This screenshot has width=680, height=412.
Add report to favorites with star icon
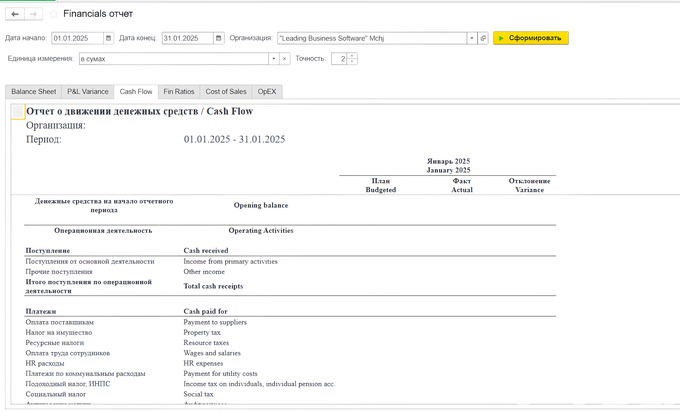click(53, 14)
